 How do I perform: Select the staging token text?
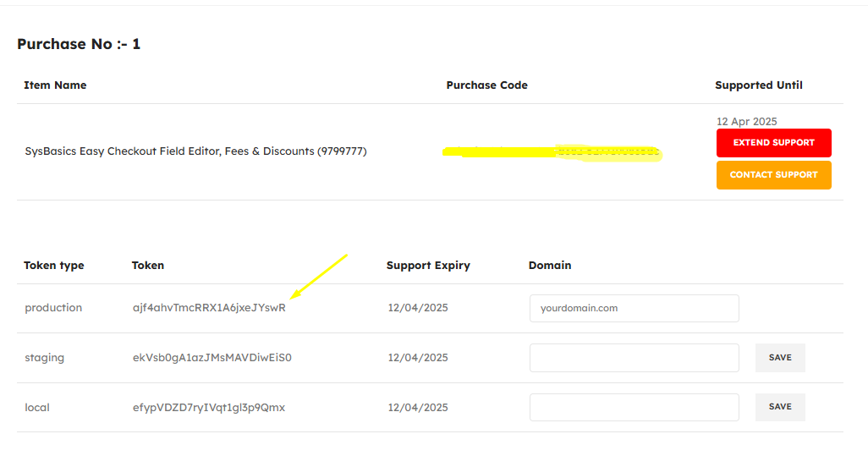tap(212, 358)
